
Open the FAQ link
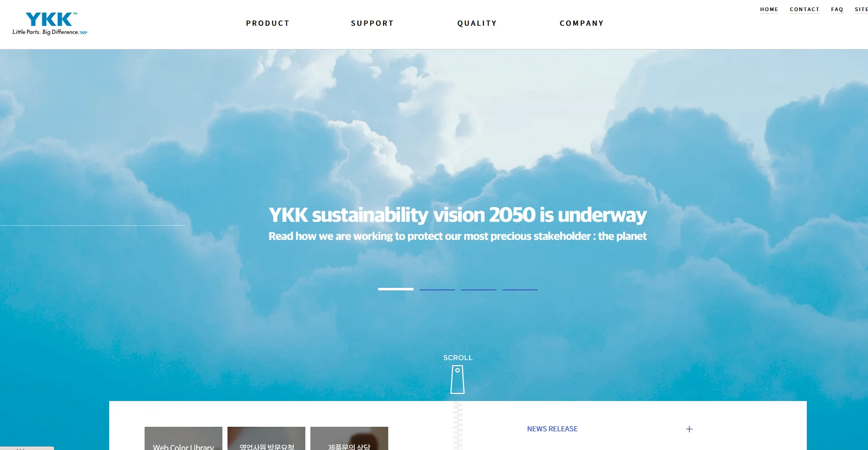pos(837,10)
